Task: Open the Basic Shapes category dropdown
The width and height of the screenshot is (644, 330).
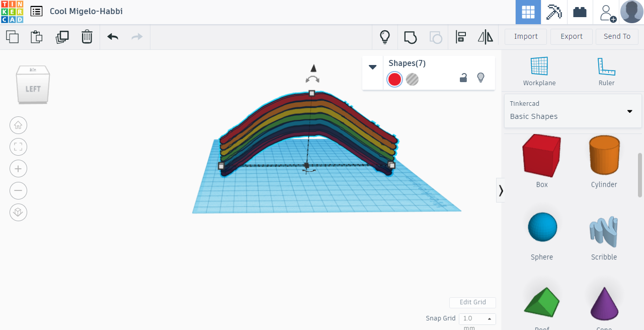Action: tap(573, 111)
